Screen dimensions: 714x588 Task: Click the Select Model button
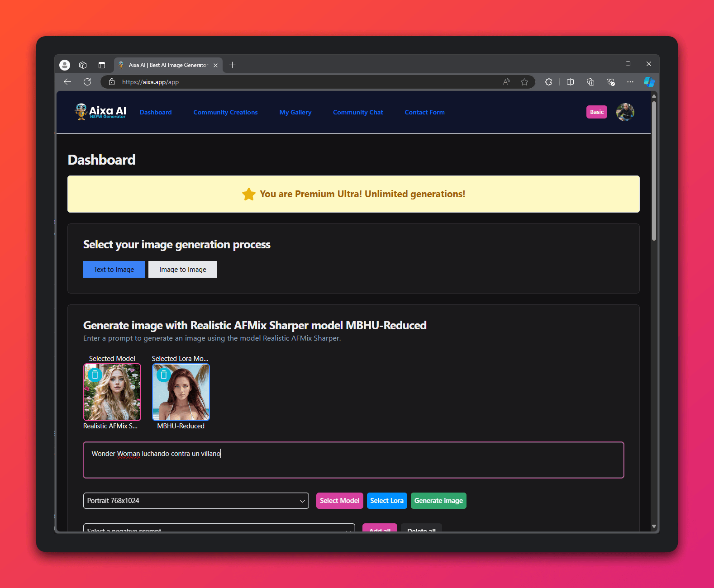click(x=339, y=501)
